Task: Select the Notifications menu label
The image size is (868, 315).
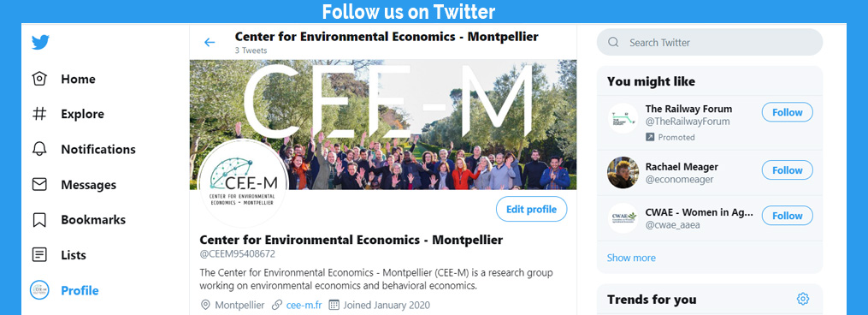Action: click(98, 149)
